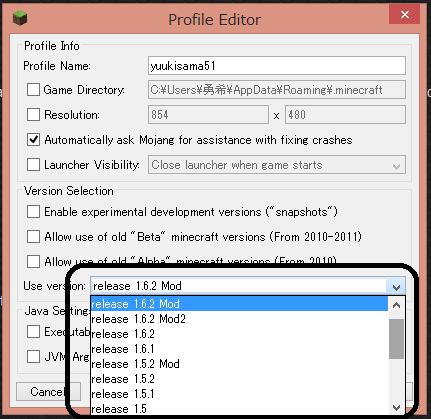Click the version list scrollbar thumb
This screenshot has height=419, width=431.
(396, 339)
